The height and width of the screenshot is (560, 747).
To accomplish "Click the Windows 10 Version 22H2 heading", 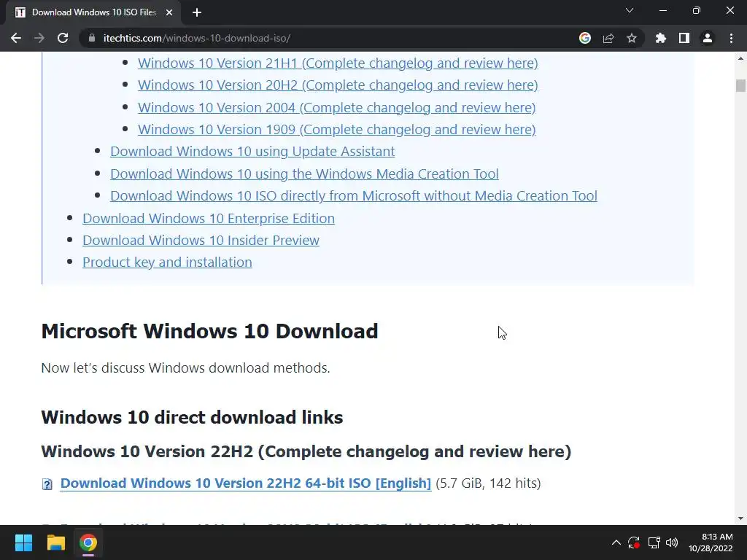I will (306, 451).
